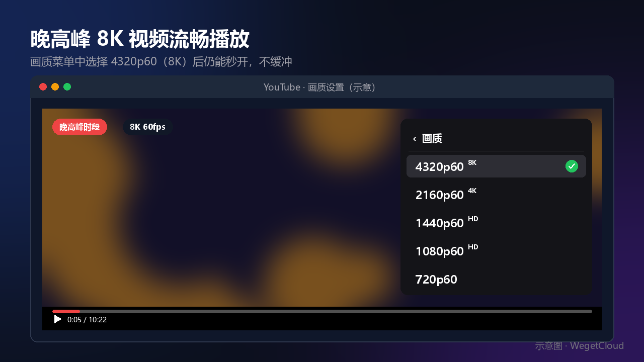Click the 8K 60fps badge
This screenshot has height=362, width=644.
click(x=147, y=127)
